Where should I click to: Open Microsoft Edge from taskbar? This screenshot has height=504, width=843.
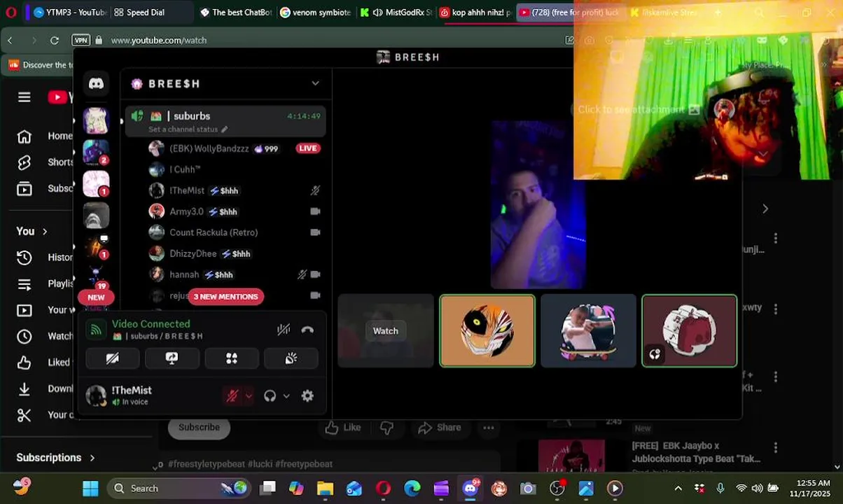tap(412, 489)
